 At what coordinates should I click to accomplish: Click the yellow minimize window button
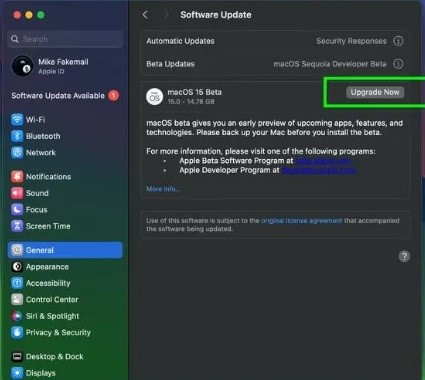(x=29, y=15)
